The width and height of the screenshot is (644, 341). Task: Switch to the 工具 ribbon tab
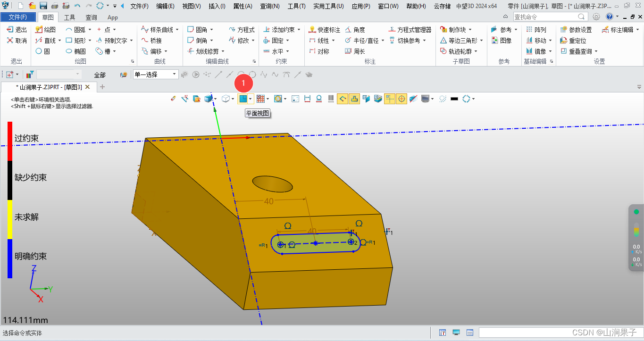pos(69,17)
